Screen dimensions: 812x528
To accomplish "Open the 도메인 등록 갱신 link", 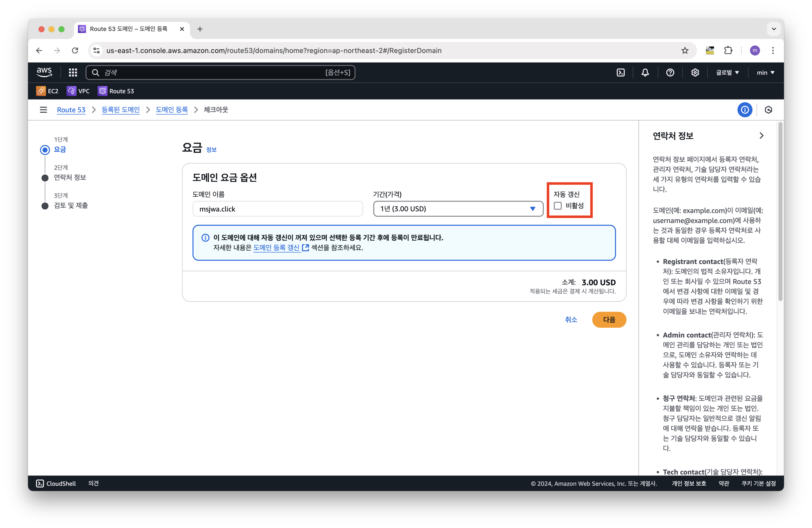I will click(276, 248).
